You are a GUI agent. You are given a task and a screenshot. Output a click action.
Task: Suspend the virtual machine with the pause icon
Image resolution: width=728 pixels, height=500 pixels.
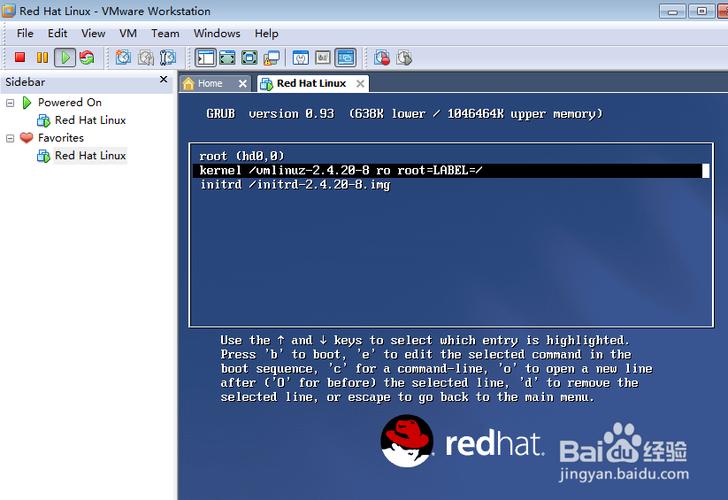tap(42, 57)
